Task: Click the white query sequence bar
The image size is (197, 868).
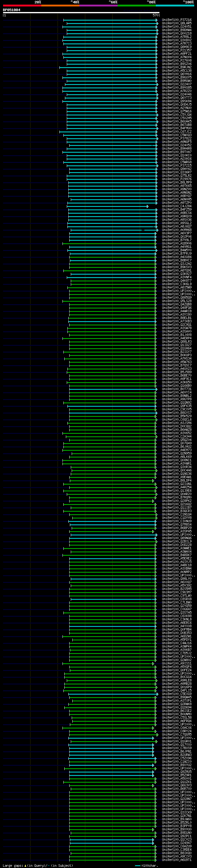Action: [x=81, y=13]
